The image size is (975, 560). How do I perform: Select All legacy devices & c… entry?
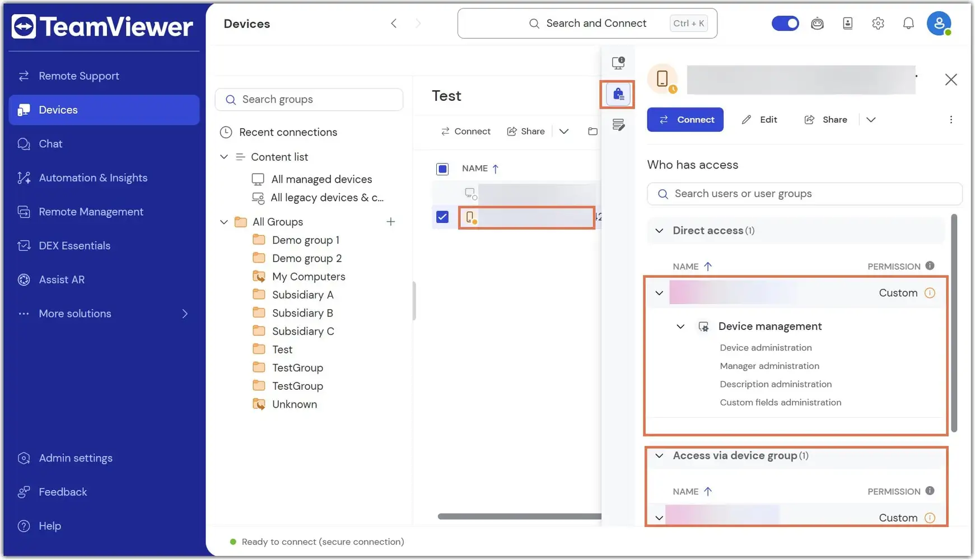pyautogui.click(x=318, y=198)
